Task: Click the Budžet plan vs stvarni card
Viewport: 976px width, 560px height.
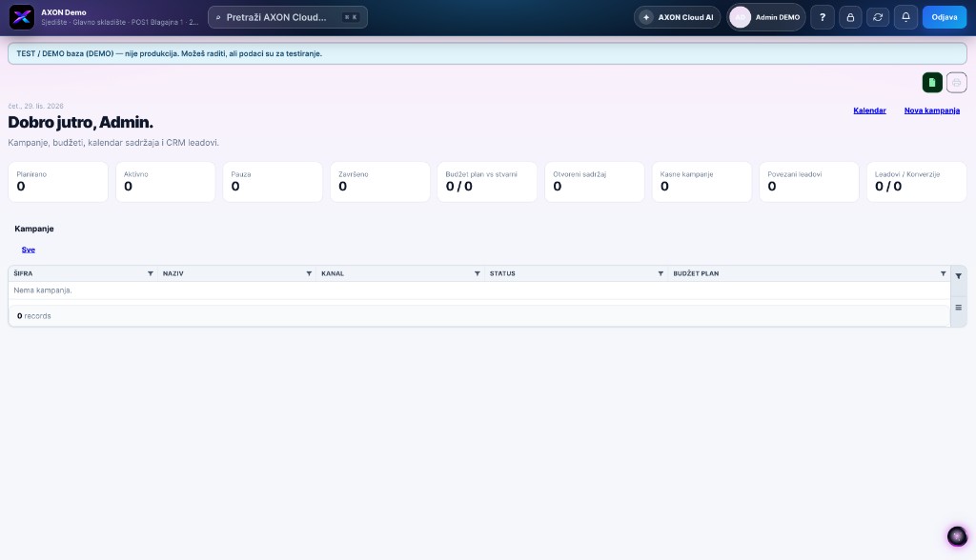Action: tap(487, 182)
